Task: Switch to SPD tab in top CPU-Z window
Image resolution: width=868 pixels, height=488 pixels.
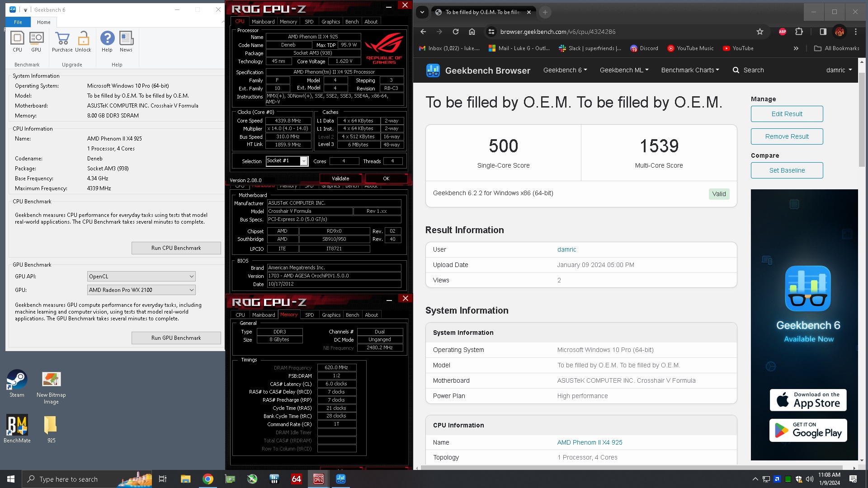Action: tap(309, 22)
